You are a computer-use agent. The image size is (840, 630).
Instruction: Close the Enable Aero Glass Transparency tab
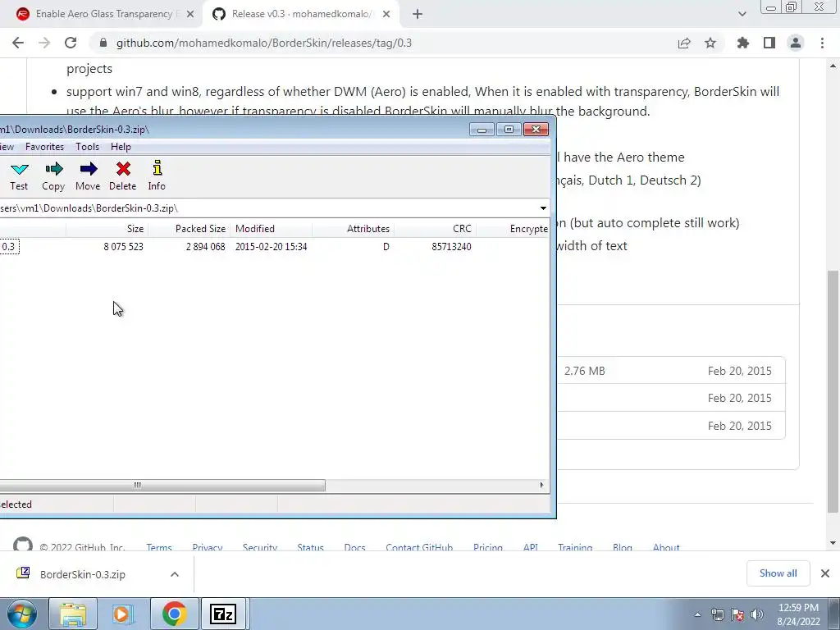tap(190, 15)
